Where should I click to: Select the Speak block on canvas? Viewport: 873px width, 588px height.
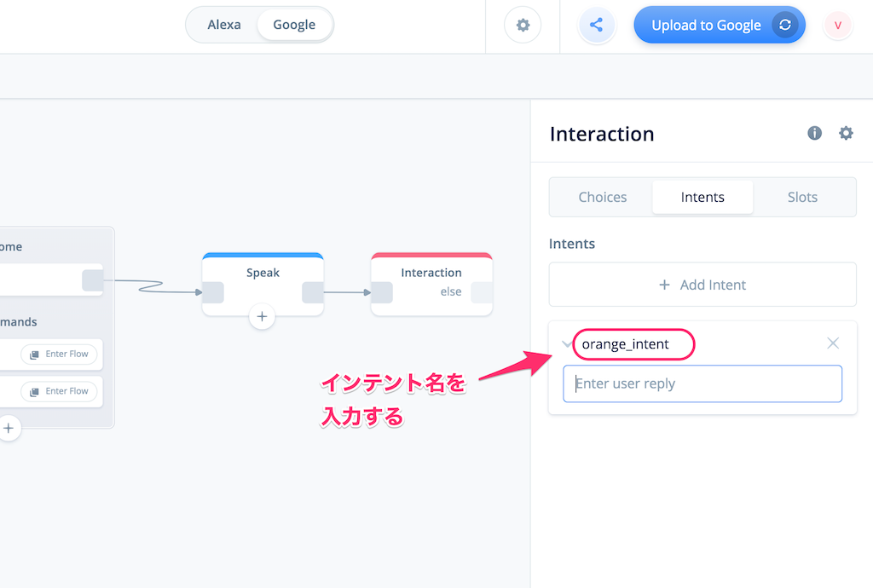pos(263,284)
